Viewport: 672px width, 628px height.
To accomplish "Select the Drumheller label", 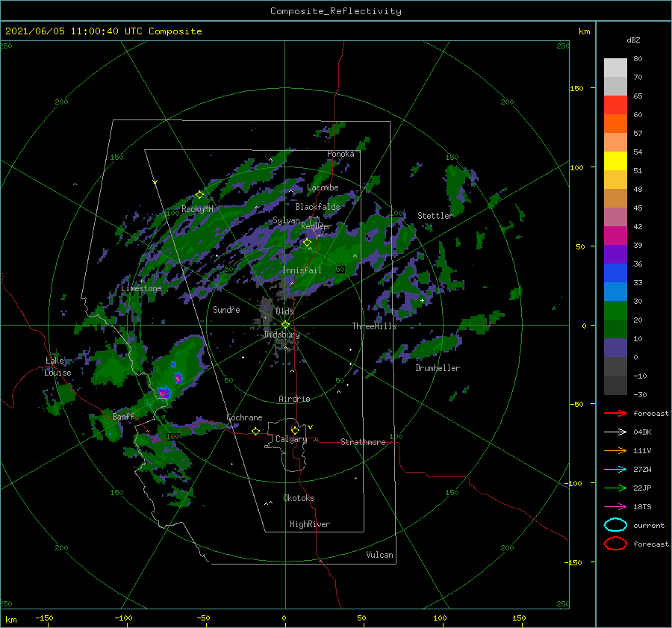I will click(x=438, y=368).
